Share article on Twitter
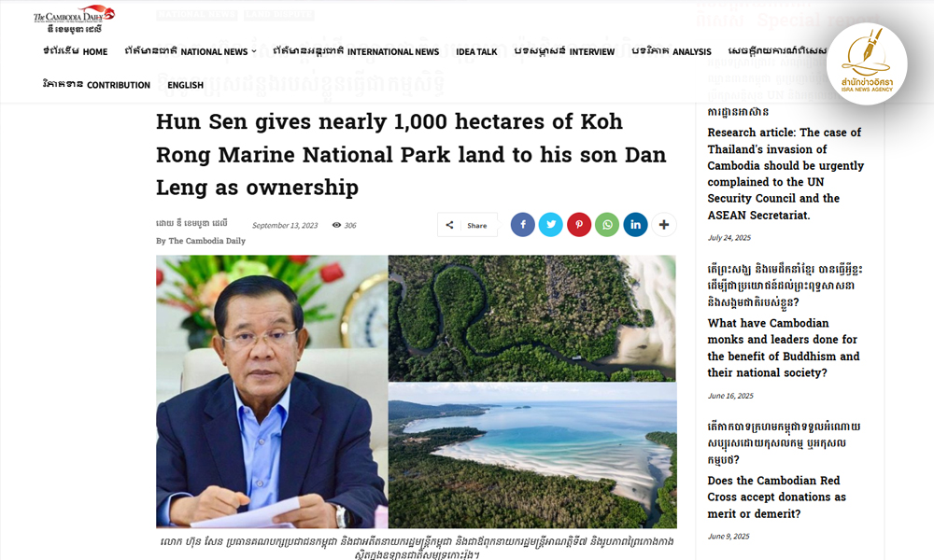The height and width of the screenshot is (560, 934). [551, 225]
